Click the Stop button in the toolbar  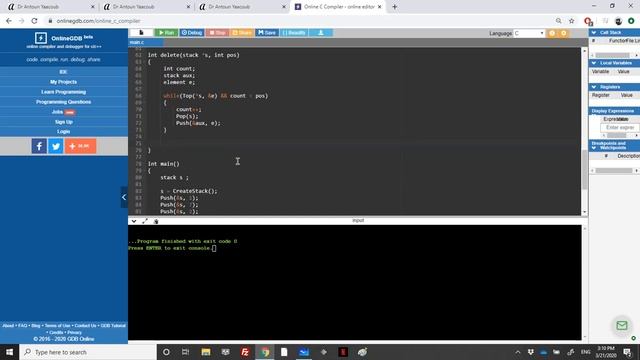coord(217,33)
